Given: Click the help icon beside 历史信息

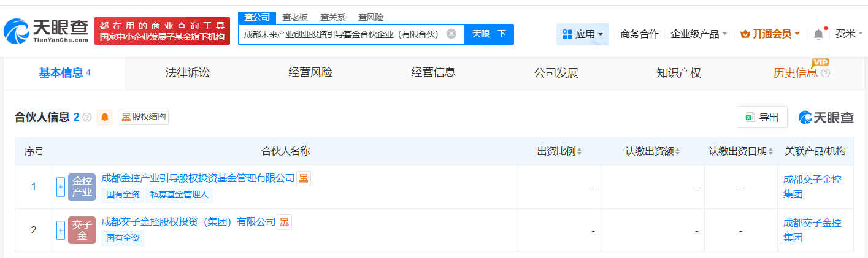Looking at the screenshot, I should coord(825,74).
